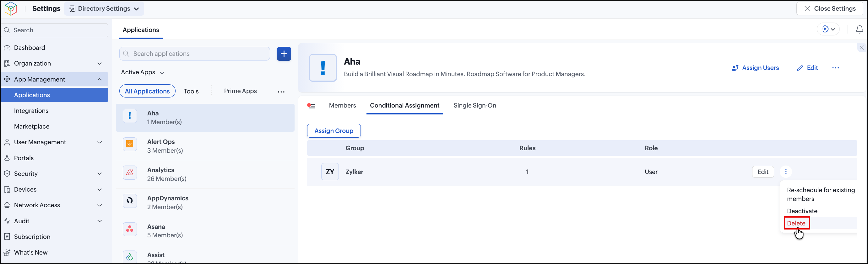This screenshot has width=868, height=264.
Task: Expand the Network Access section chevron
Action: coord(100,205)
